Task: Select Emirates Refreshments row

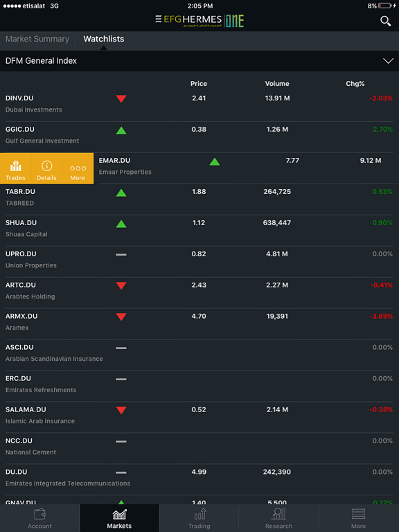Action: pyautogui.click(x=199, y=386)
